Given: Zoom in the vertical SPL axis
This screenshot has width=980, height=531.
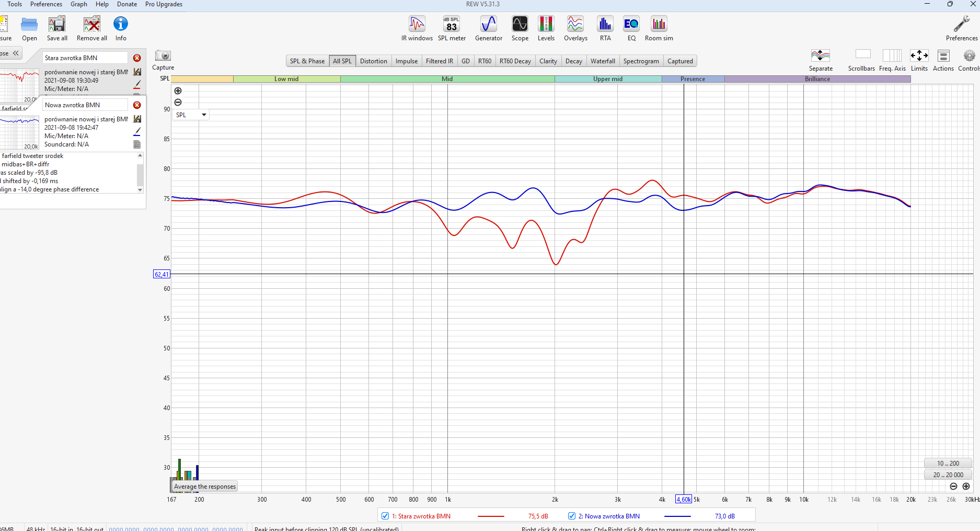Looking at the screenshot, I should pos(178,91).
